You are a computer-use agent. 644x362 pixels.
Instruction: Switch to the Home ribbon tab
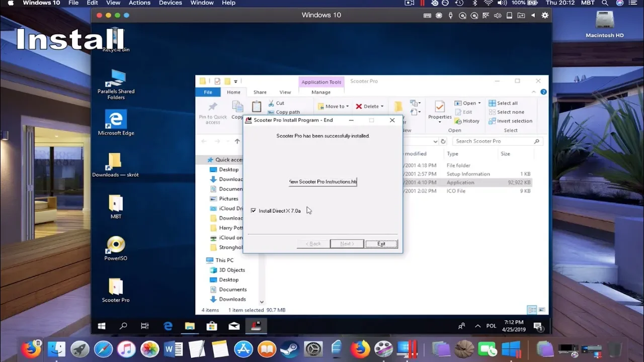pos(233,92)
